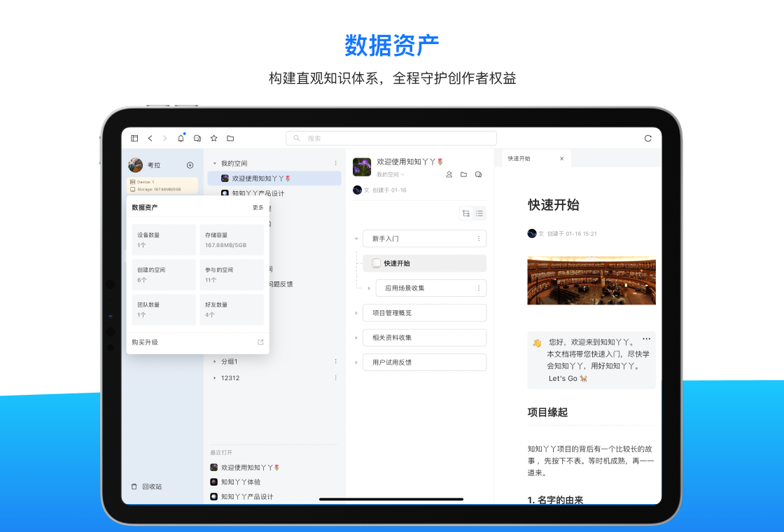
Task: Open favorites star icon
Action: pyautogui.click(x=214, y=139)
